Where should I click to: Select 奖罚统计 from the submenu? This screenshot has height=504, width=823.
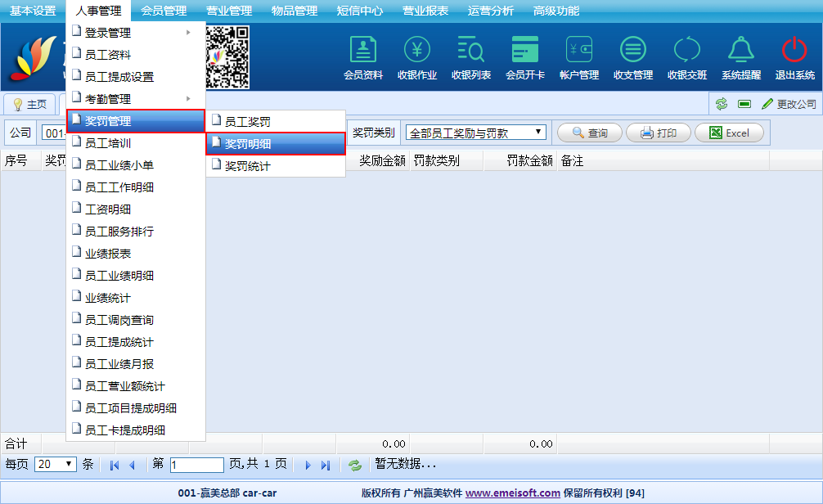tap(247, 166)
